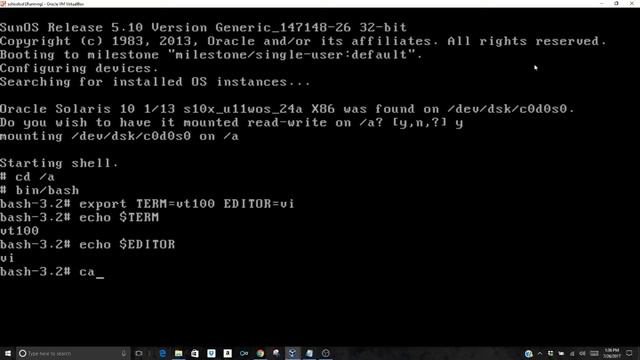
Task: Open the volume control tray icon
Action: [582, 353]
